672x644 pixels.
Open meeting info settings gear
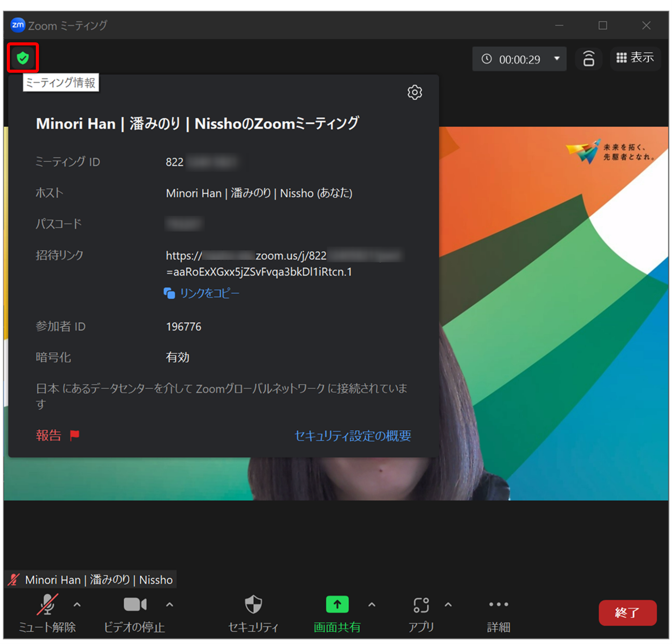[x=415, y=92]
